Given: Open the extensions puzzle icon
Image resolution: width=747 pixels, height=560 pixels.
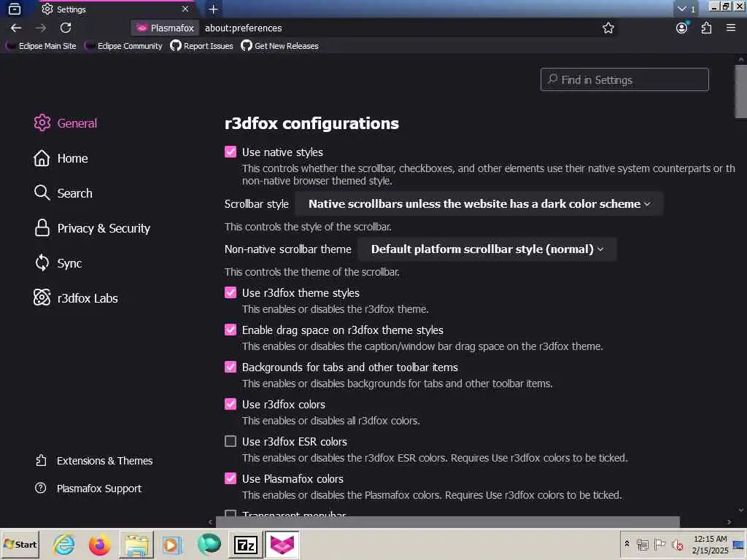Looking at the screenshot, I should (706, 28).
